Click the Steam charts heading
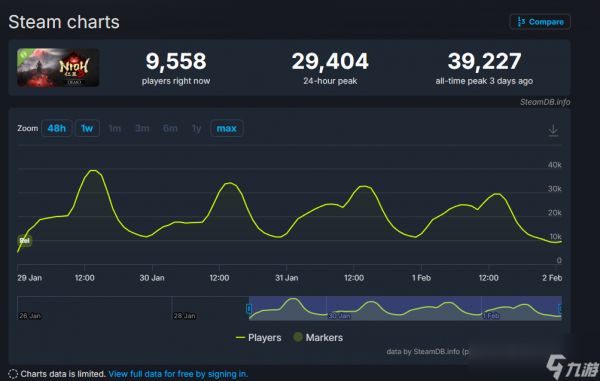 [x=64, y=22]
